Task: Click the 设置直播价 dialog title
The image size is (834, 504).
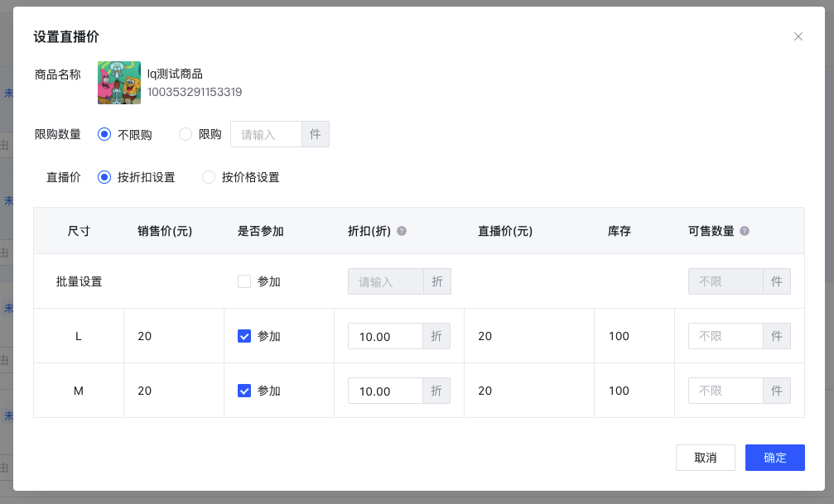Action: 66,36
